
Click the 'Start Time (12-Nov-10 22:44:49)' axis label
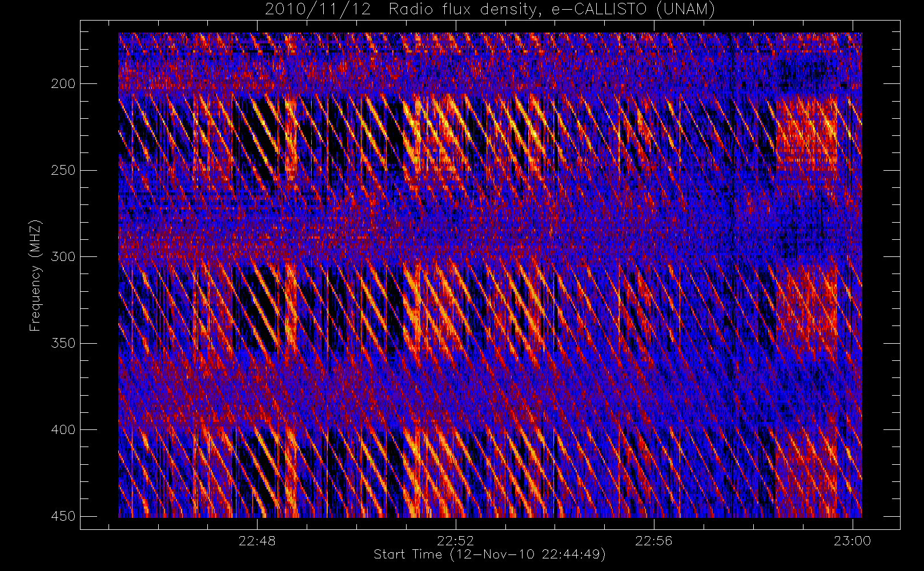(x=489, y=554)
